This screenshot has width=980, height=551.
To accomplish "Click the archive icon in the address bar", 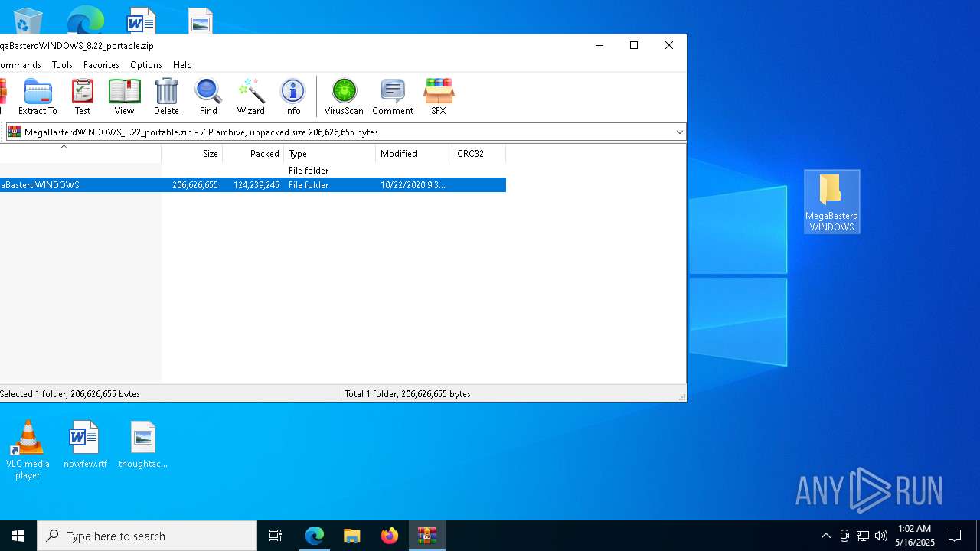I will (x=15, y=132).
